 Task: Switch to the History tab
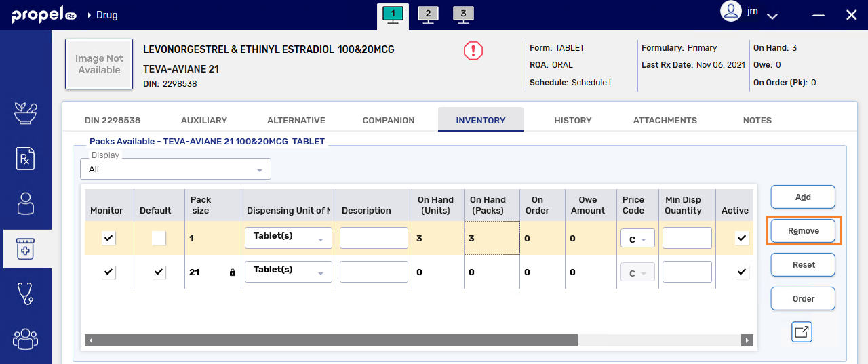pyautogui.click(x=573, y=120)
